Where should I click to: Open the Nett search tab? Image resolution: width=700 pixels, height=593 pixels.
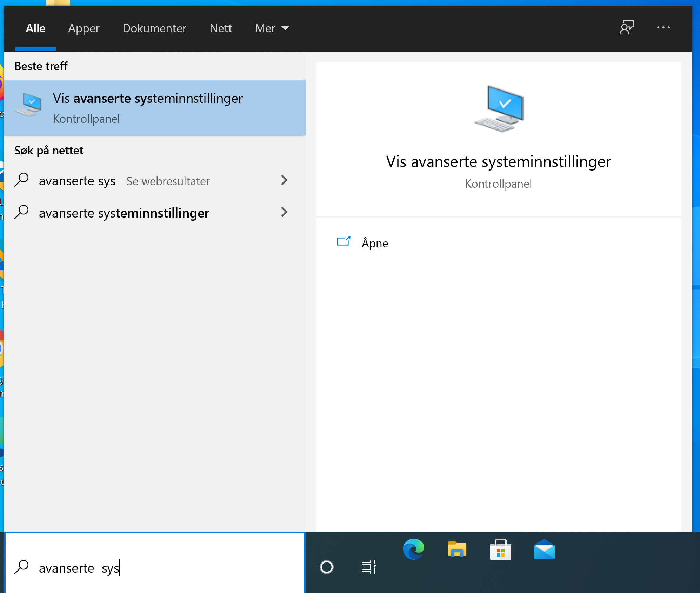221,28
